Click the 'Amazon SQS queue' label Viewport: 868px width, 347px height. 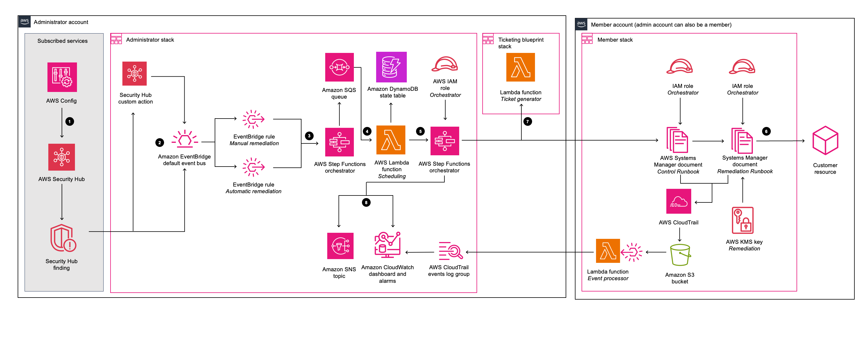[x=339, y=93]
